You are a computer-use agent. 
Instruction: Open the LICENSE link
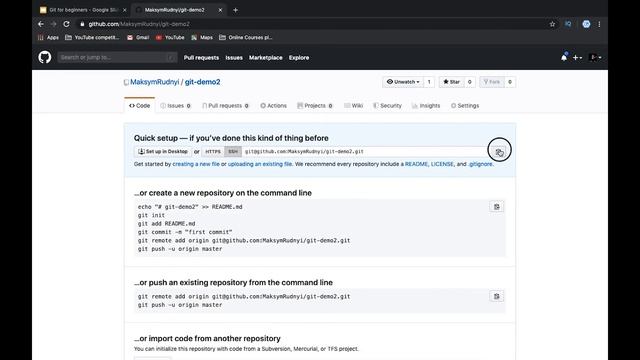(442, 164)
